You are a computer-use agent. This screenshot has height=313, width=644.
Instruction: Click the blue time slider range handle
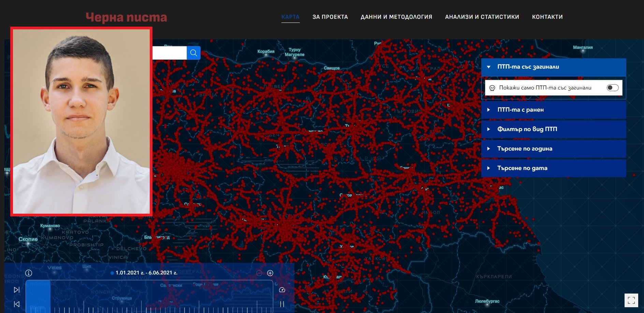[x=38, y=296]
